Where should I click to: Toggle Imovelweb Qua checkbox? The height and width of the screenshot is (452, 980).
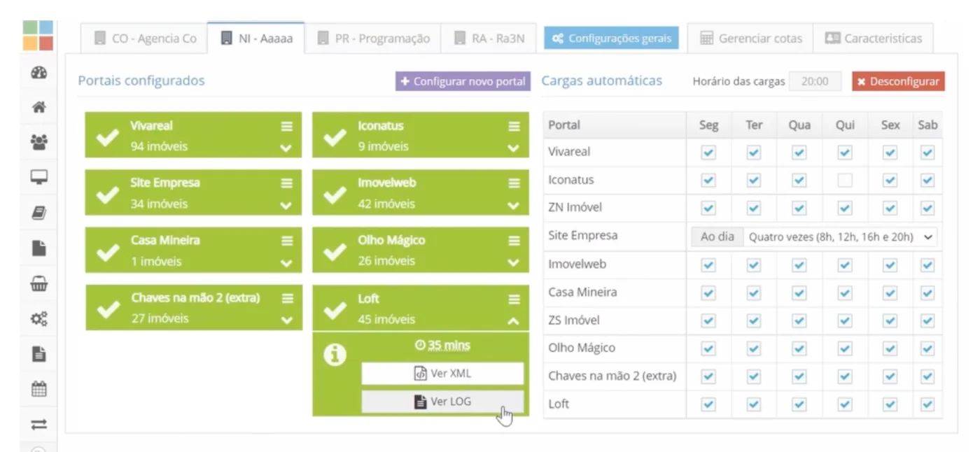pyautogui.click(x=799, y=264)
